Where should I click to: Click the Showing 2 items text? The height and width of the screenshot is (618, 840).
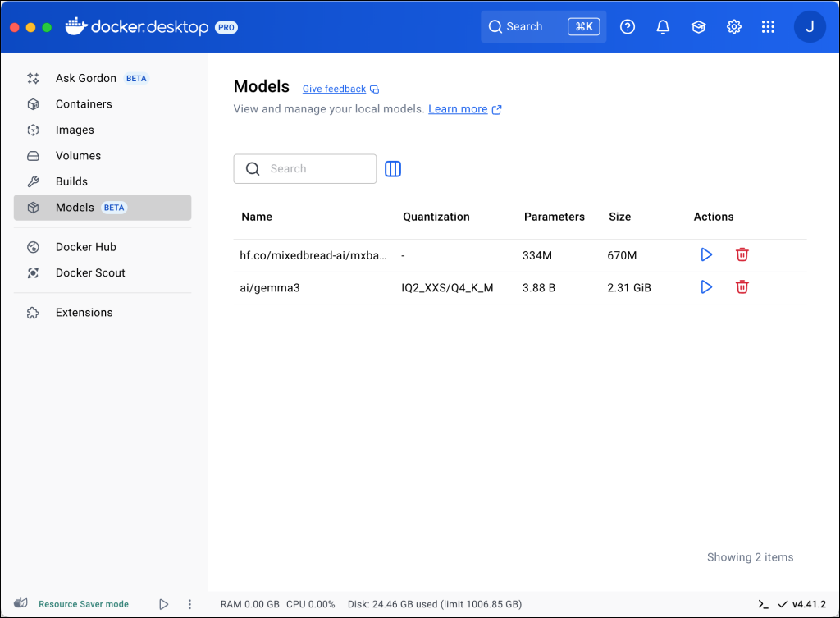750,557
